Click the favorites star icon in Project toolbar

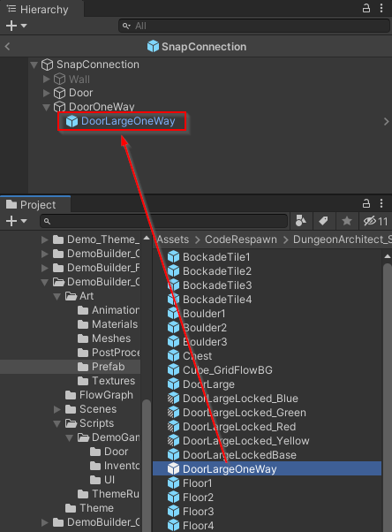[347, 221]
